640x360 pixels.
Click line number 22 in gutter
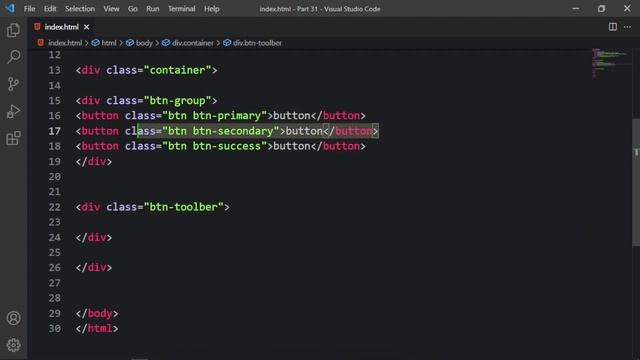tap(54, 207)
